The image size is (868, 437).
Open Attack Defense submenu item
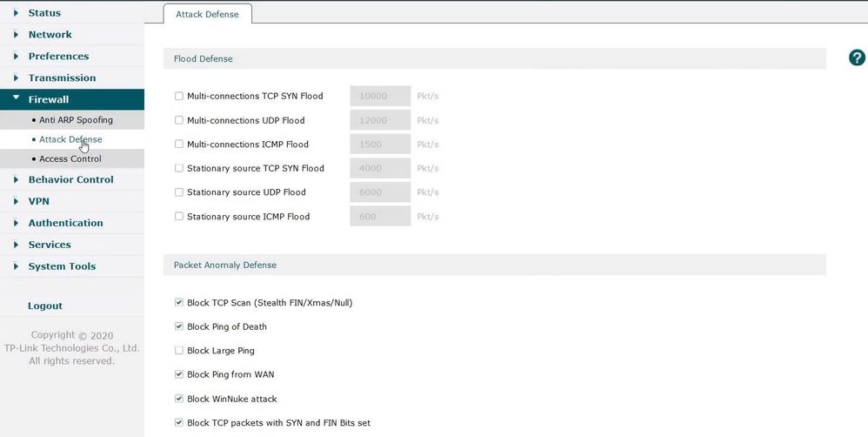tap(70, 139)
